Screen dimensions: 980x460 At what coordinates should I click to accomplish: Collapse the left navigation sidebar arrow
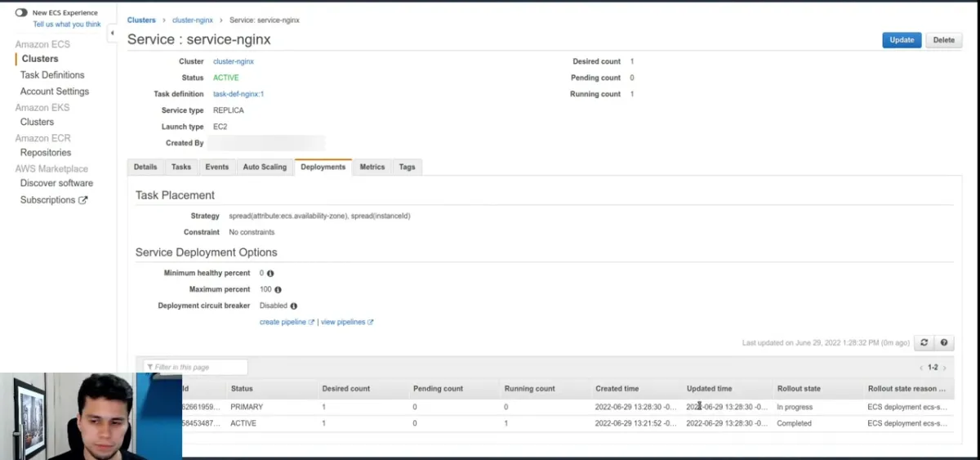pyautogui.click(x=112, y=33)
